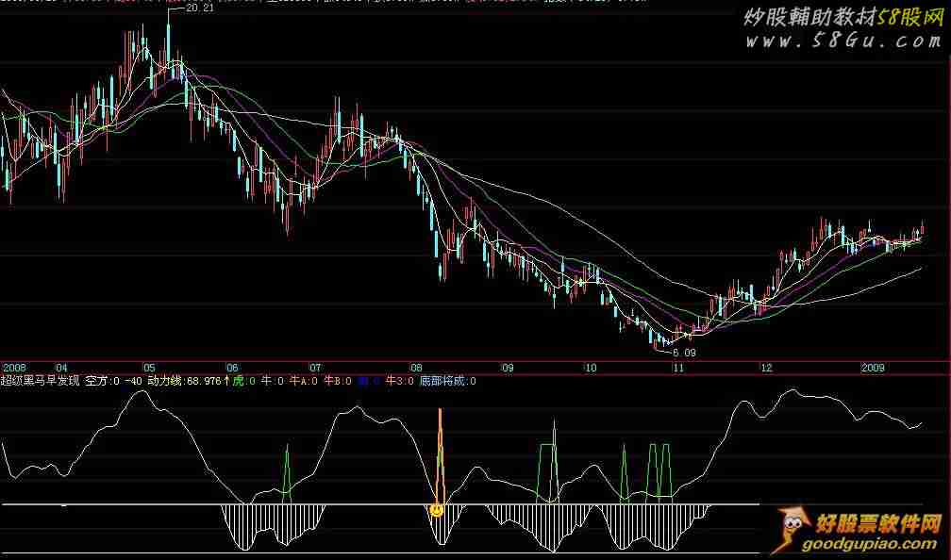The image size is (951, 560).
Task: Click the green up-arrow beside 动力线 value
Action: tap(226, 381)
